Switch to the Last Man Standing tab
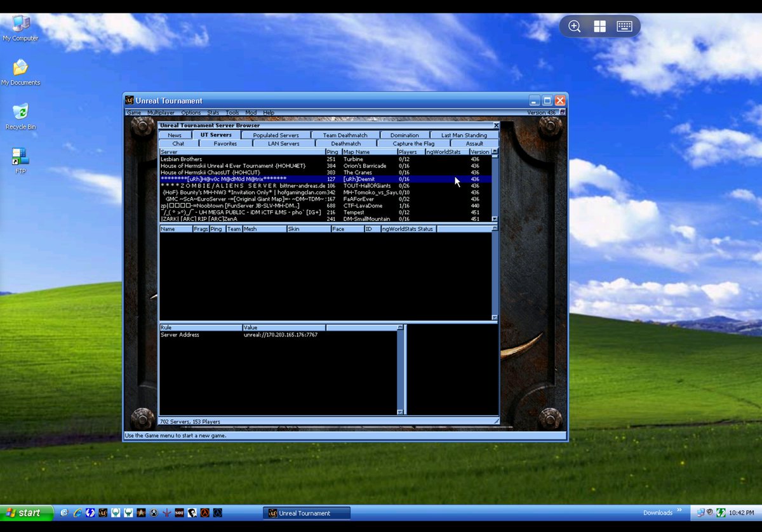The height and width of the screenshot is (532, 762). click(x=464, y=135)
